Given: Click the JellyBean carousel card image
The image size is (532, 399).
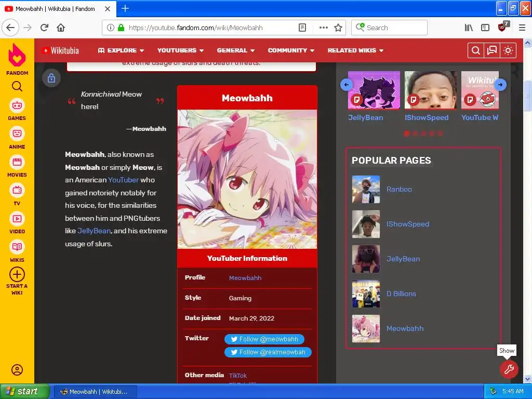Looking at the screenshot, I should point(374,90).
